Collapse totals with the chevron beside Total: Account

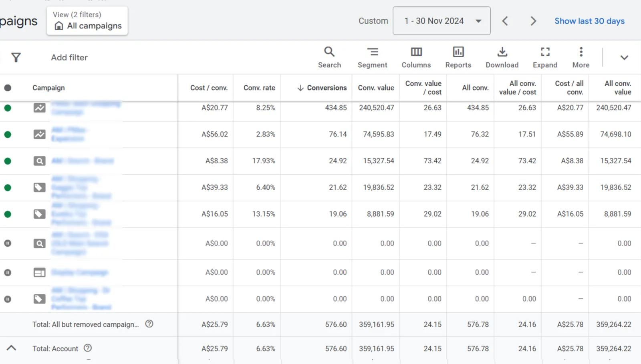point(11,348)
